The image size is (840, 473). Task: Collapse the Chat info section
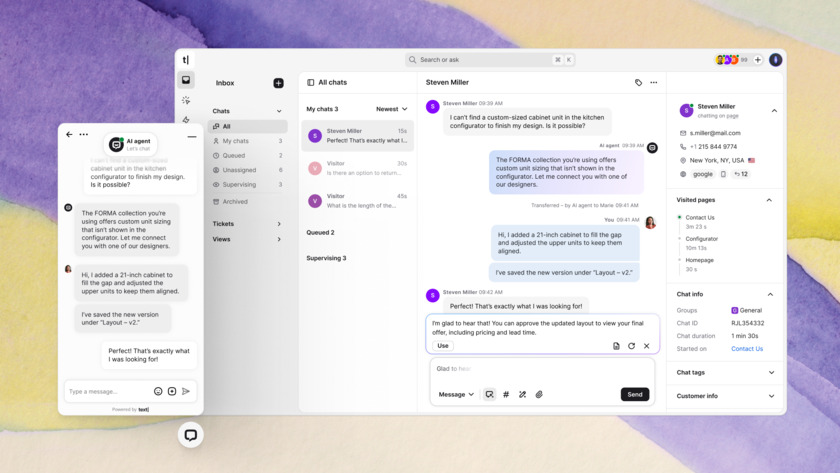point(770,294)
